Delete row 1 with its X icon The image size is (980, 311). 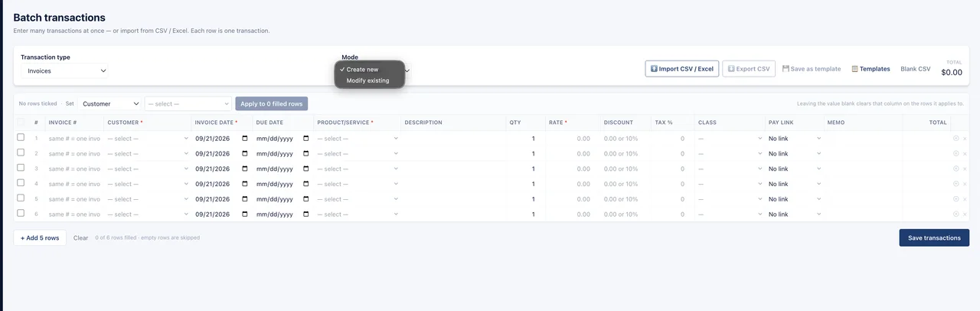pyautogui.click(x=965, y=139)
